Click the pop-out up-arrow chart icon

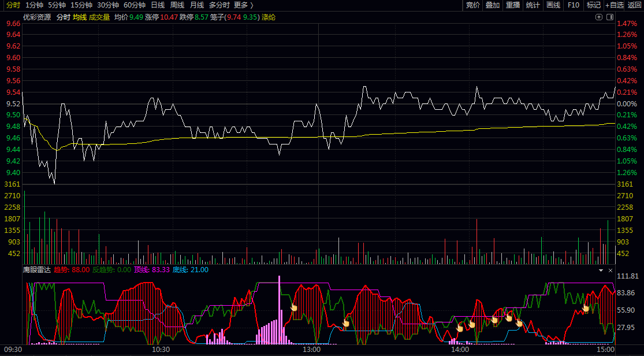(x=599, y=17)
